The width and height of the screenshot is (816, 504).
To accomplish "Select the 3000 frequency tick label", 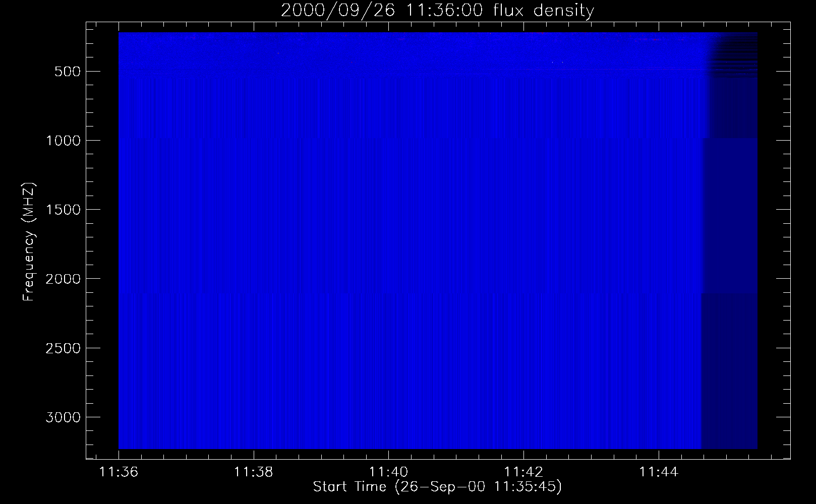I will (63, 417).
